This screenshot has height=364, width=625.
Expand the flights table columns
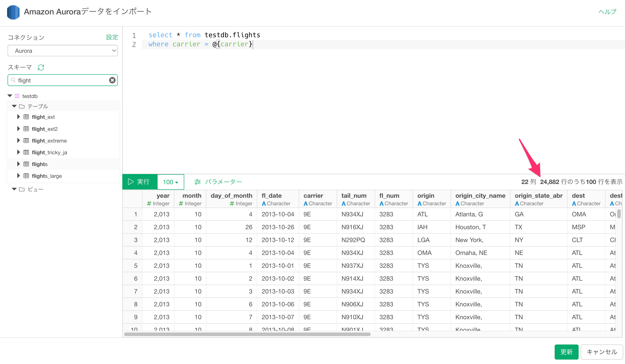(x=18, y=164)
